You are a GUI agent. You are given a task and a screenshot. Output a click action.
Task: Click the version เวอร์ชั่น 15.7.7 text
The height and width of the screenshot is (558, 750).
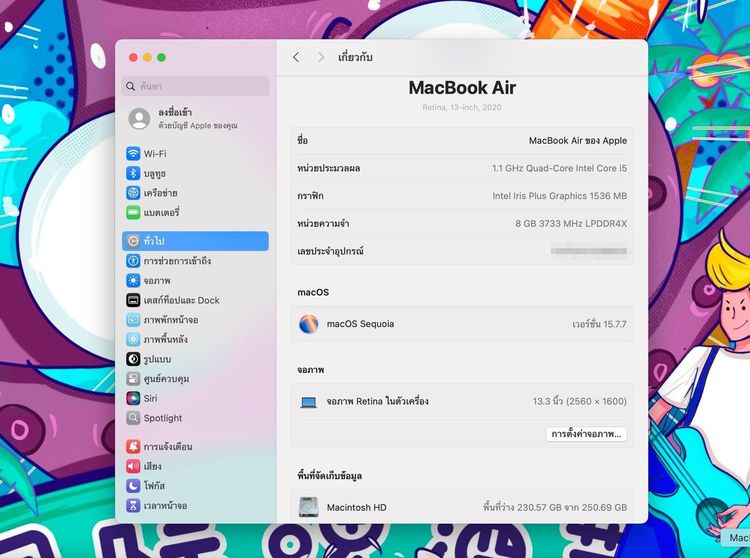tap(599, 324)
